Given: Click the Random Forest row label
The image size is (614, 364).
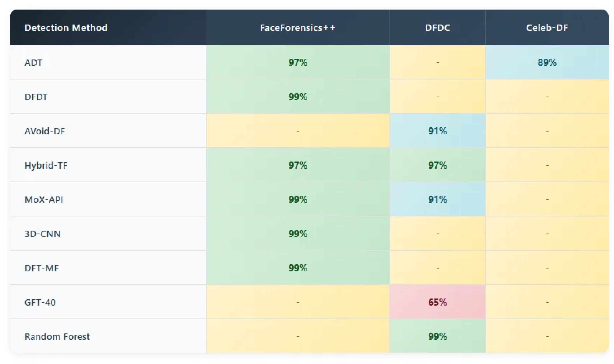Looking at the screenshot, I should click(57, 337).
